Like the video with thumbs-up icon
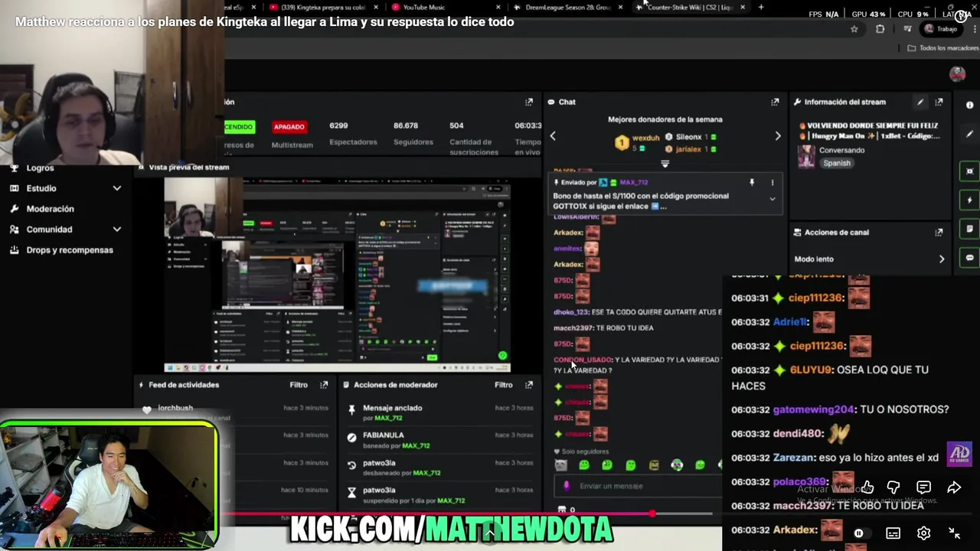The height and width of the screenshot is (551, 980). click(867, 487)
